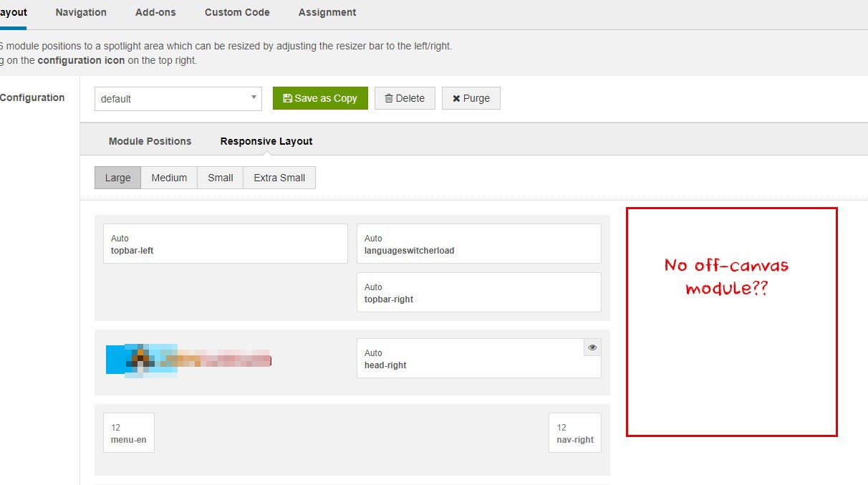Click the pixelated logo block
This screenshot has width=868, height=485.
point(188,360)
